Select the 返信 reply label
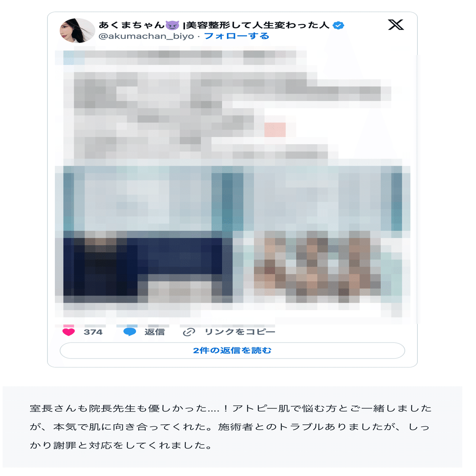Image resolution: width=476 pixels, height=476 pixels. tap(155, 332)
